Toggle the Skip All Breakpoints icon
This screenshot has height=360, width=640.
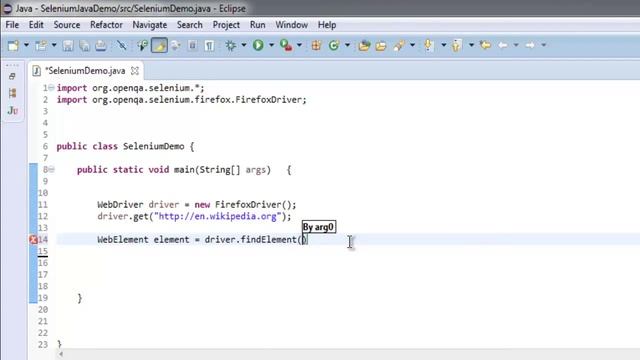coord(121,45)
